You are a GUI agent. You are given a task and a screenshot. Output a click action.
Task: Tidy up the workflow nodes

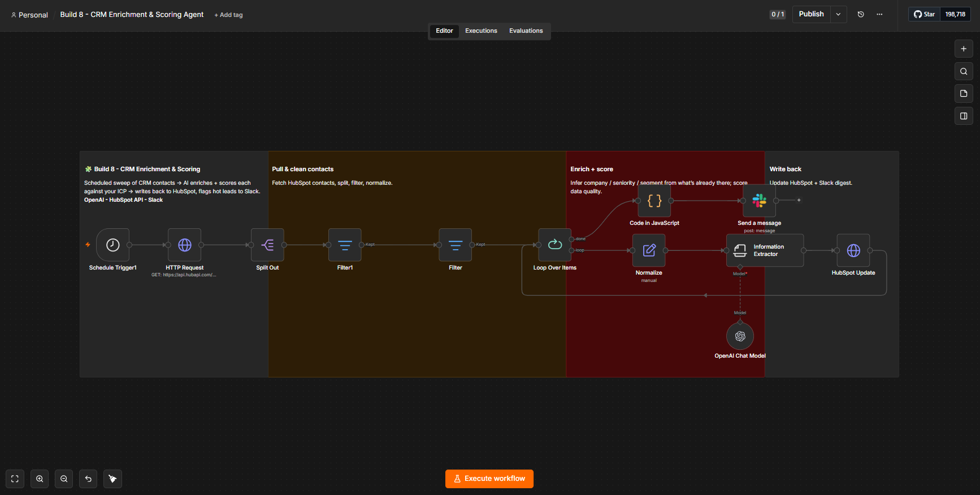[112, 479]
